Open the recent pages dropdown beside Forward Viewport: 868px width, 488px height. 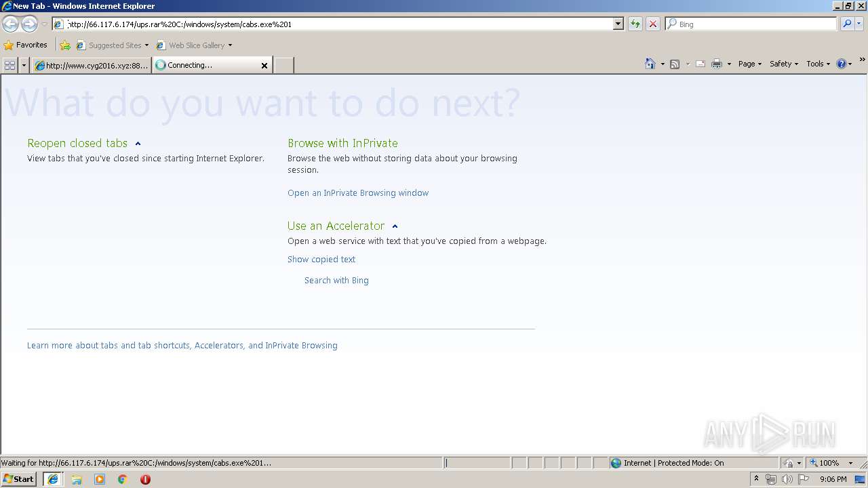coord(44,24)
